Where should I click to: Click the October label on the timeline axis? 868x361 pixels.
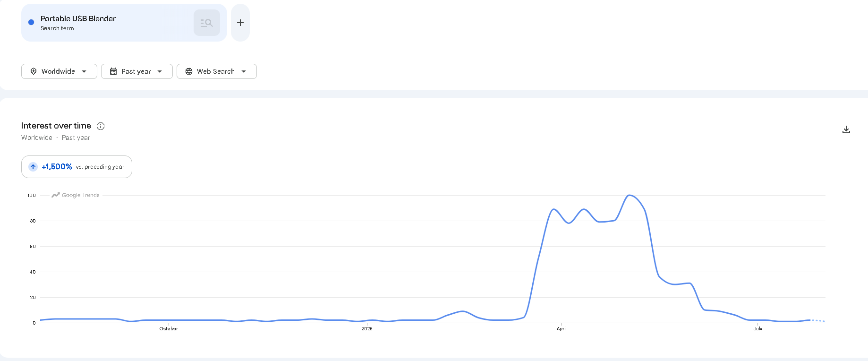tap(169, 329)
